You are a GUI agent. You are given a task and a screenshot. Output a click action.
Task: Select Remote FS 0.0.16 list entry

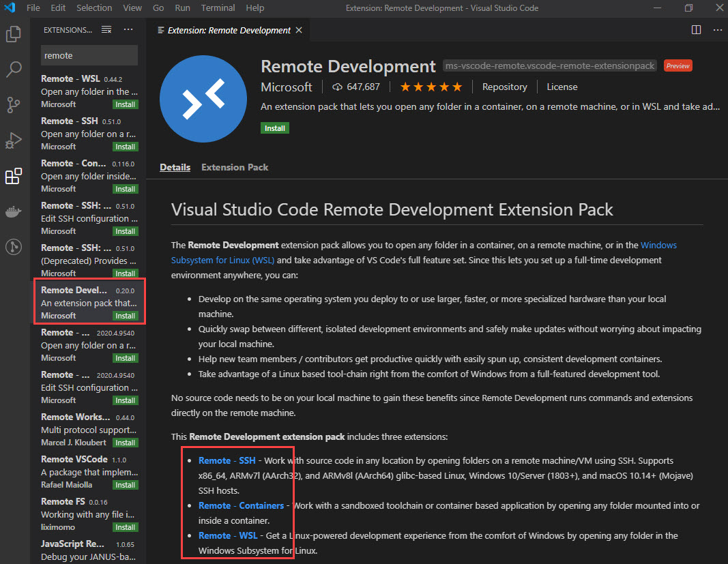pos(88,514)
